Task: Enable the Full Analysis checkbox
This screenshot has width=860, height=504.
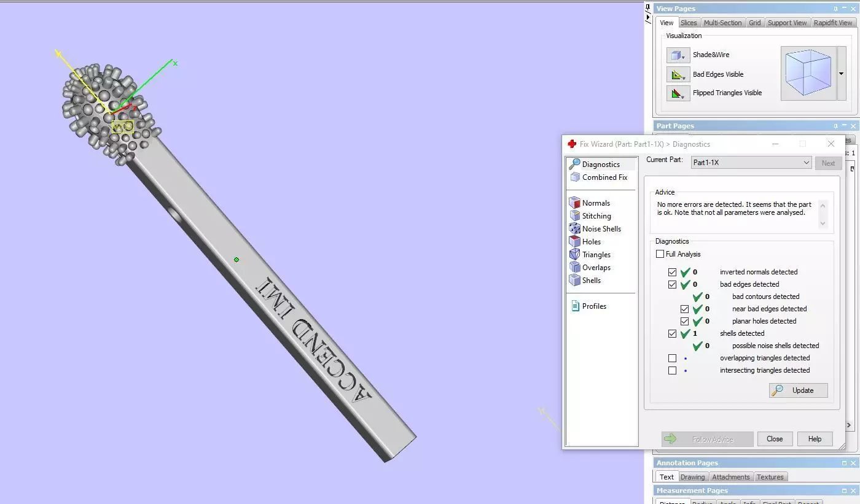Action: (x=660, y=254)
